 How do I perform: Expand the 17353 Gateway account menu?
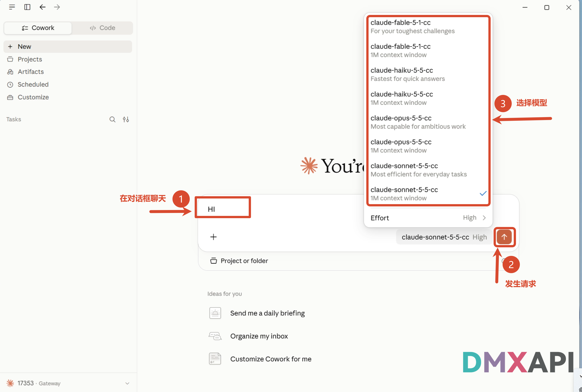[68, 383]
